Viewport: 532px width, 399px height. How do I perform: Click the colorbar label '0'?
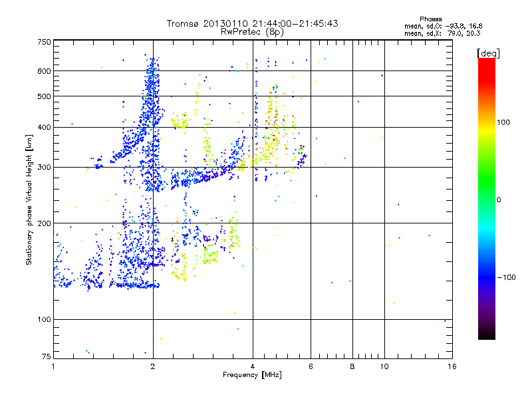pos(499,200)
